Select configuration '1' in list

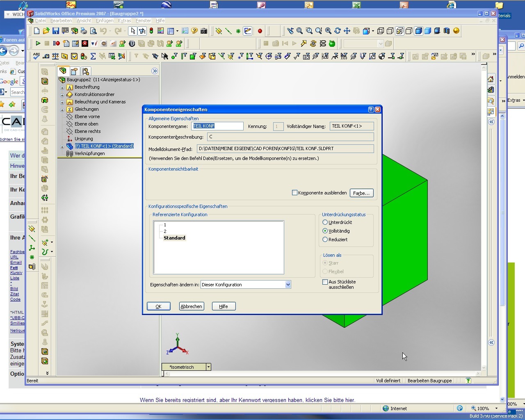(165, 225)
